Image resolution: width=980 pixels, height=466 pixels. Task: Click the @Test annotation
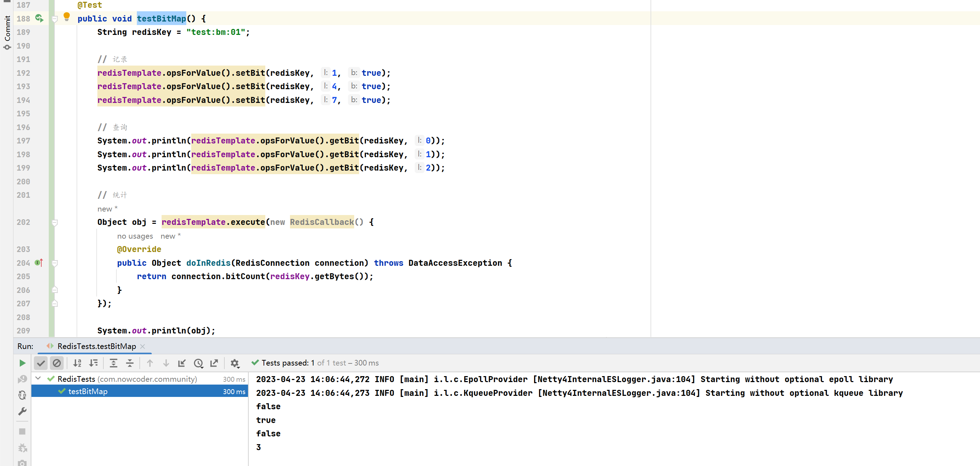coord(90,5)
